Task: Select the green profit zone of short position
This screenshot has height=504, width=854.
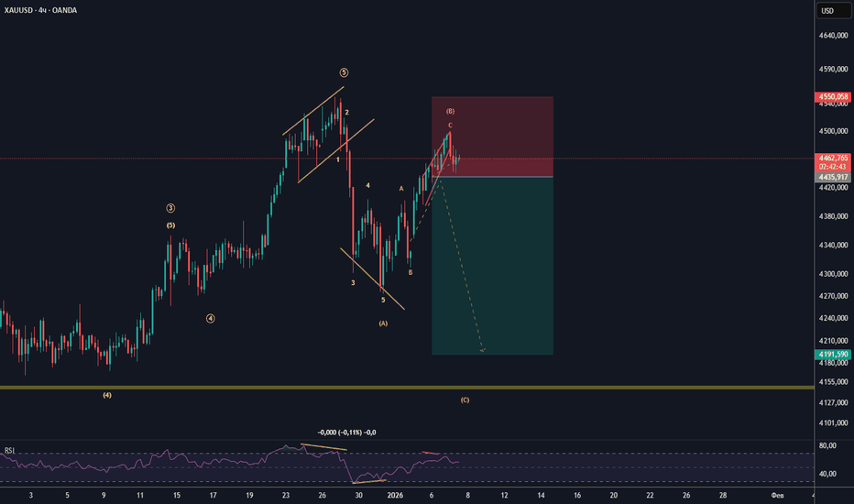Action: pyautogui.click(x=492, y=266)
